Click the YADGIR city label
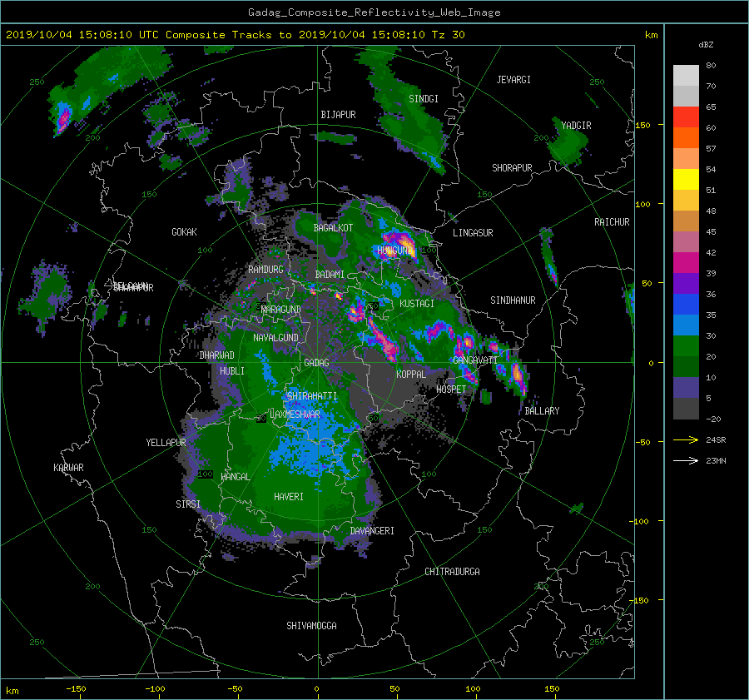 tap(576, 126)
